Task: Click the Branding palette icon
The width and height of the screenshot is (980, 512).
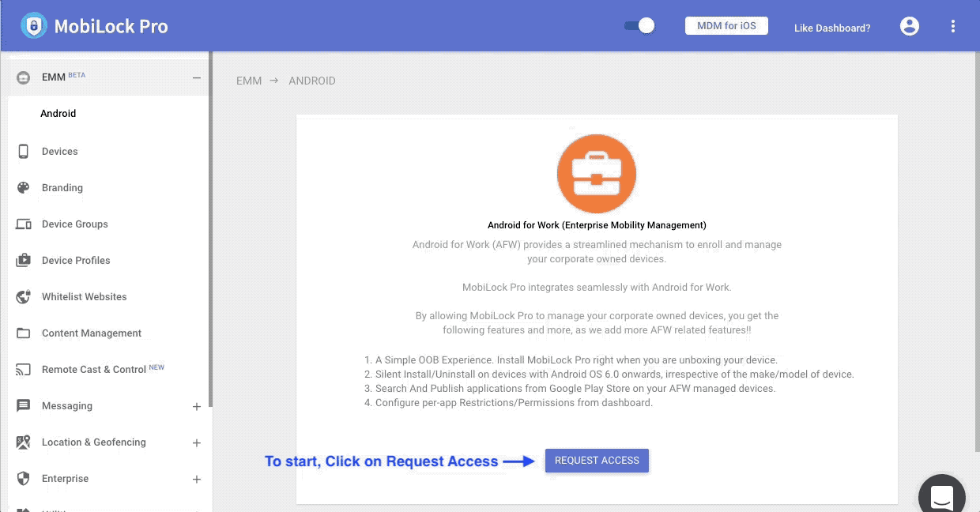Action: 24,188
